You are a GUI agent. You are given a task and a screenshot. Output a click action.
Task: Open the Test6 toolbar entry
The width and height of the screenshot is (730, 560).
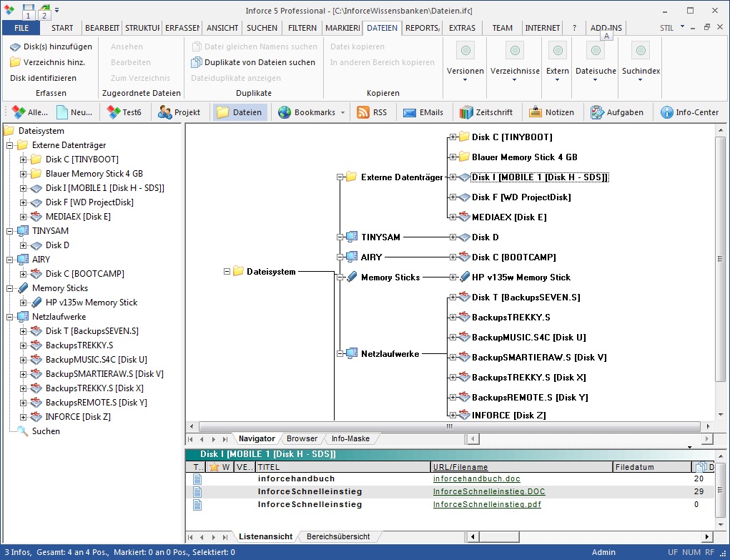coord(124,112)
